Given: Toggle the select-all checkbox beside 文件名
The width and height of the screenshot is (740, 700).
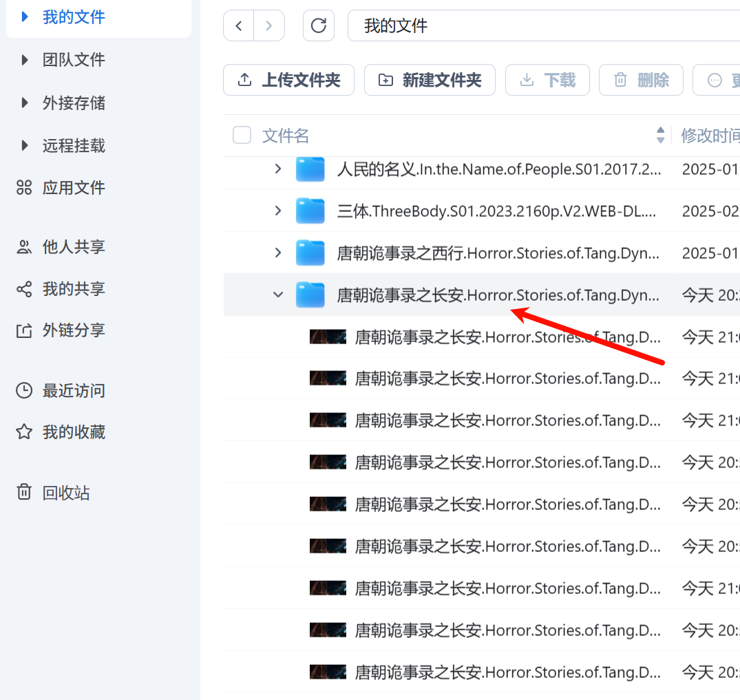Looking at the screenshot, I should [x=242, y=135].
